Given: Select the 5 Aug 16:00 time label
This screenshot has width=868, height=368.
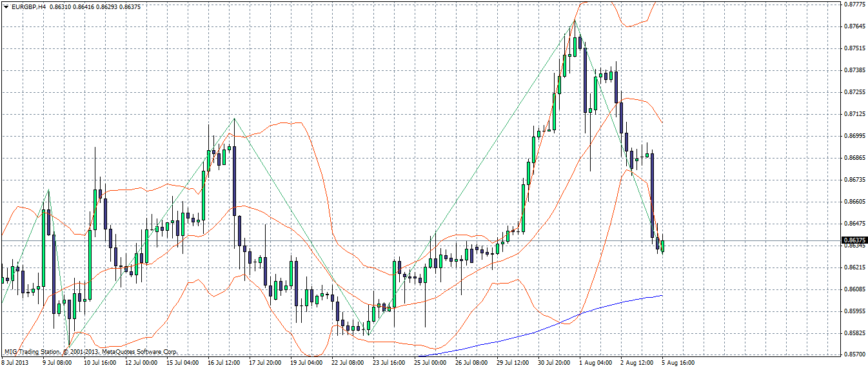Looking at the screenshot, I should tap(678, 363).
